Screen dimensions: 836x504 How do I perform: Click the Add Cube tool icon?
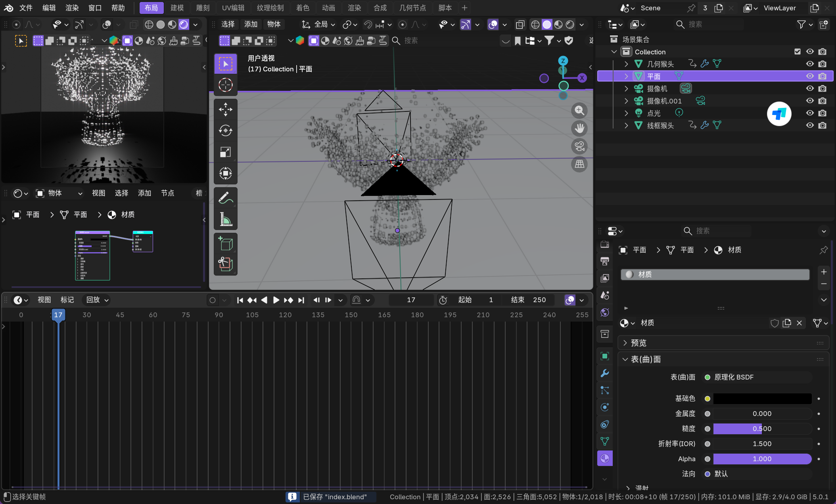click(x=225, y=243)
